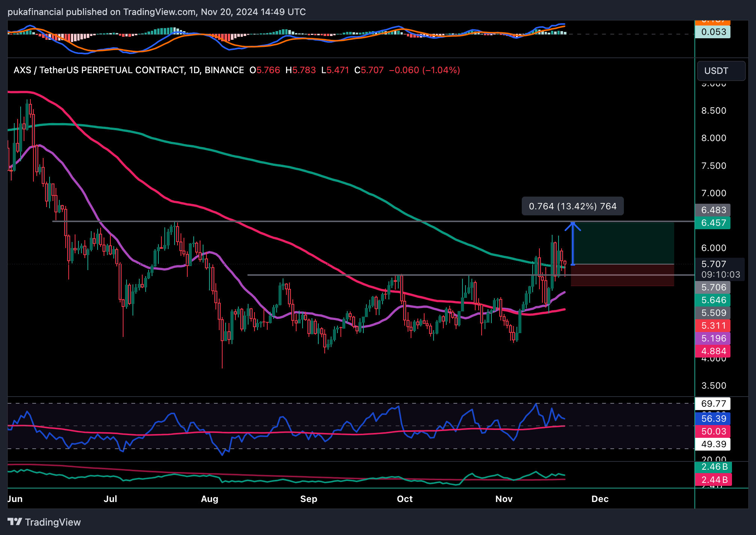Click the 2.44 B volume label
This screenshot has width=756, height=535.
[x=713, y=479]
